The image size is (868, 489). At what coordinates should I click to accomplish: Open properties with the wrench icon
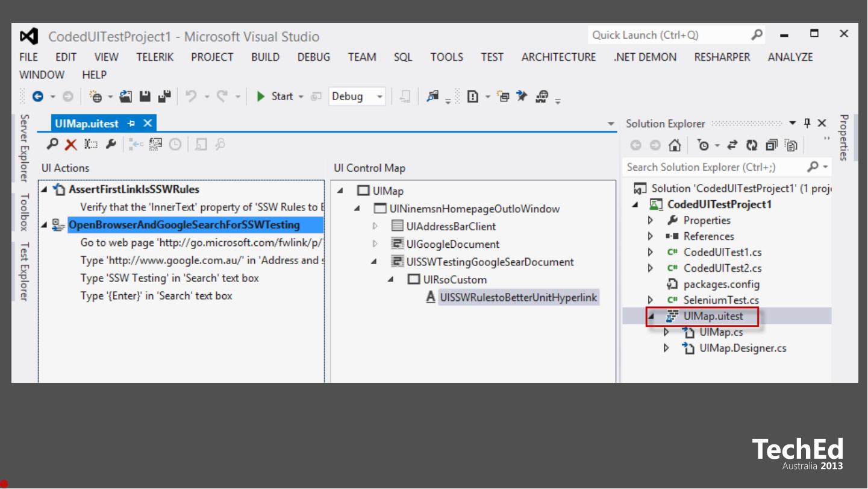point(110,144)
